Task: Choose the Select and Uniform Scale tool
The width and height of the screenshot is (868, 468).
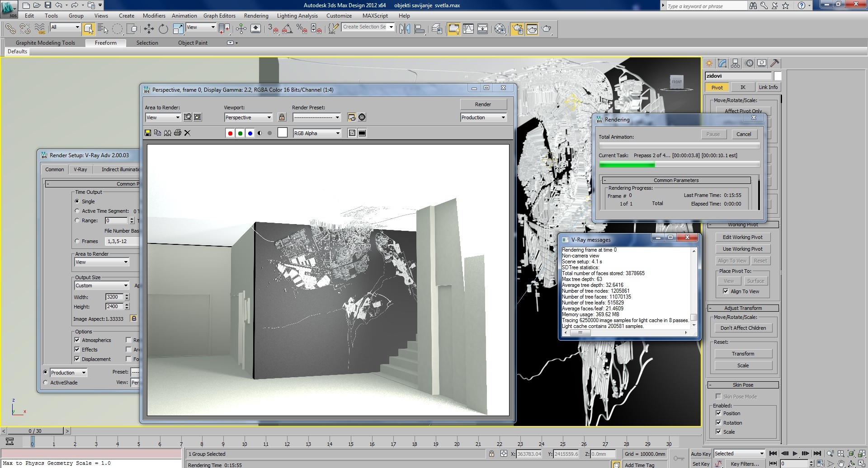Action: [178, 29]
